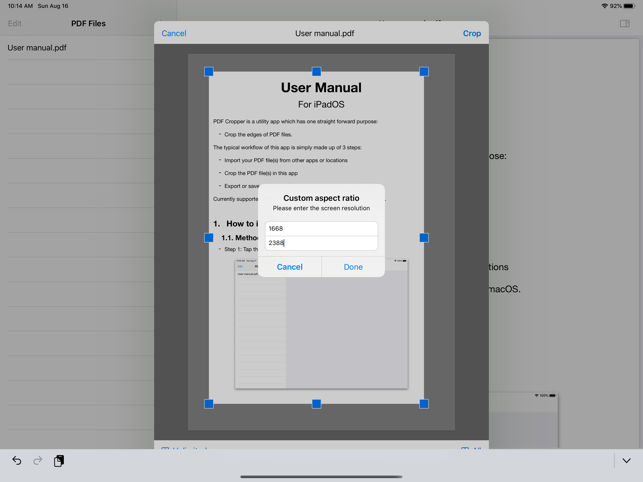Click the User manual.pdf sheet title
The image size is (643, 482).
coord(324,33)
